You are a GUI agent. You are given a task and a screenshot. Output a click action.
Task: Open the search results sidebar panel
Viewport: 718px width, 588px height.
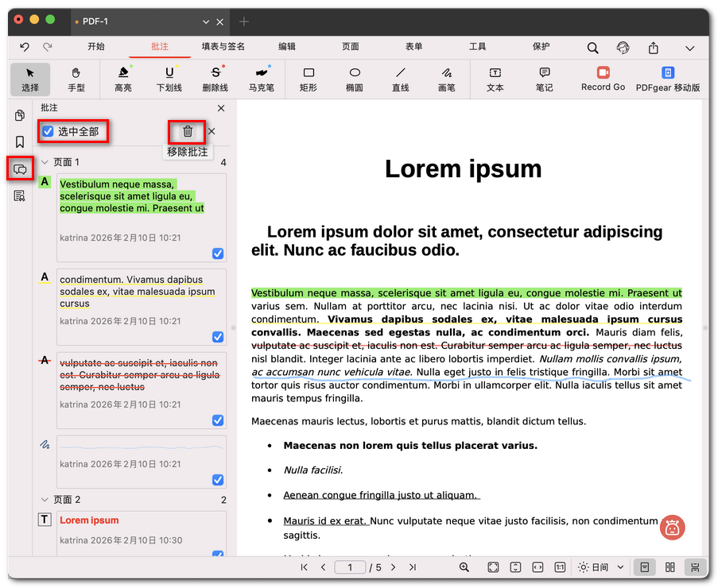20,196
